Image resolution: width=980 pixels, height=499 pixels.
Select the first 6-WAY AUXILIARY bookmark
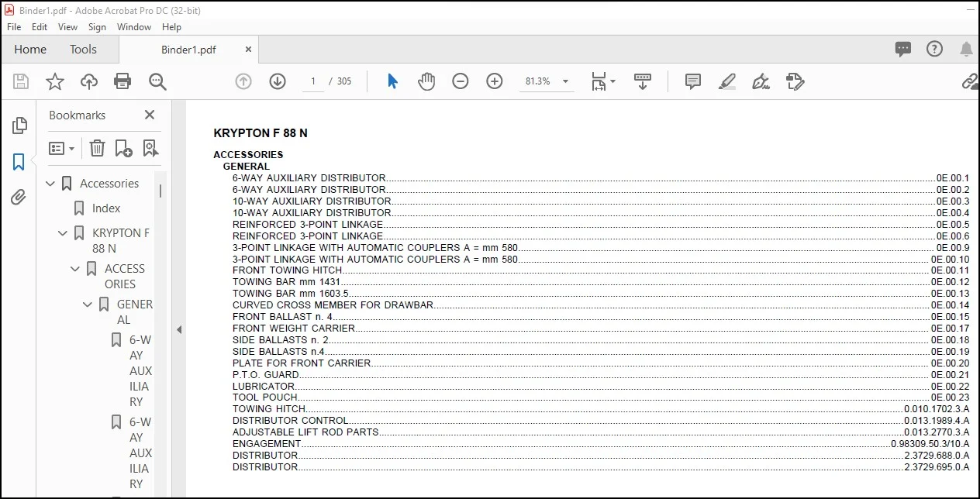coord(140,370)
